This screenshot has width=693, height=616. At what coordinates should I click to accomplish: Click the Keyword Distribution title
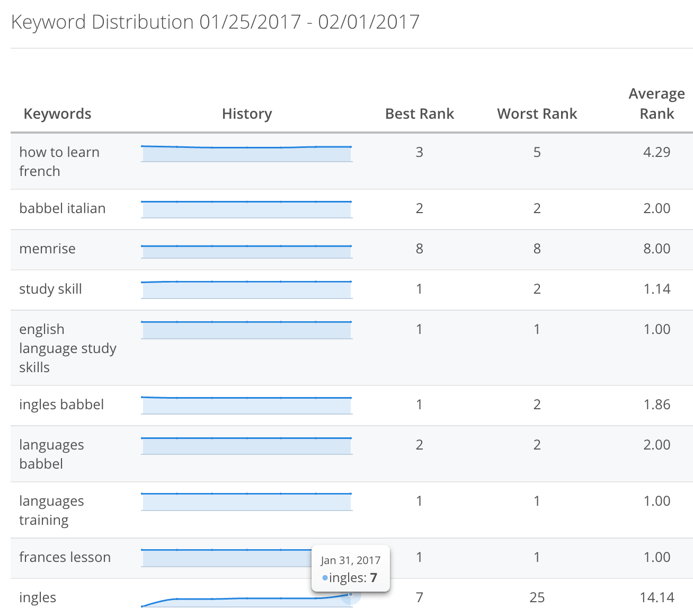point(215,22)
